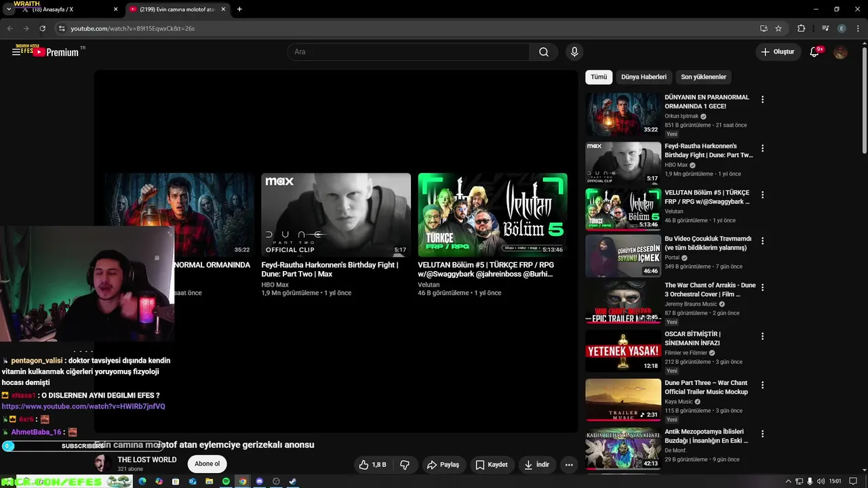Close the YouTube video tab
Screen dimensions: 868x488
(x=223, y=9)
